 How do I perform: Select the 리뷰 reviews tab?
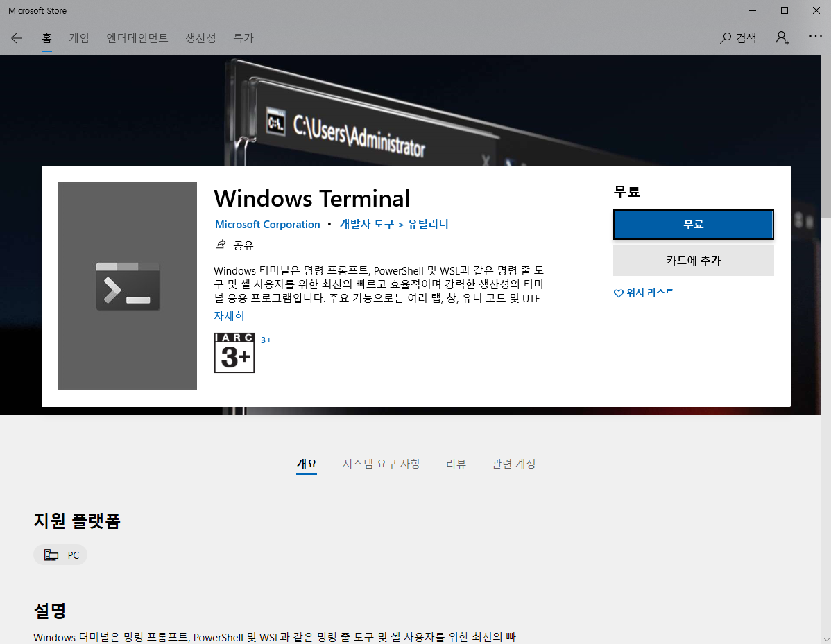[x=456, y=464]
